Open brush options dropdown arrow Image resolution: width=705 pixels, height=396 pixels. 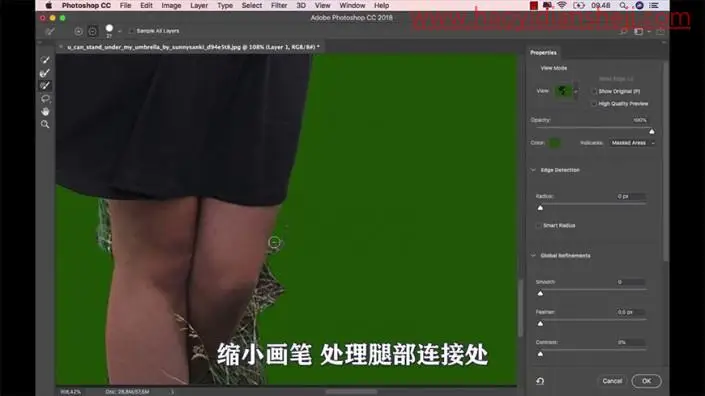[x=120, y=31]
